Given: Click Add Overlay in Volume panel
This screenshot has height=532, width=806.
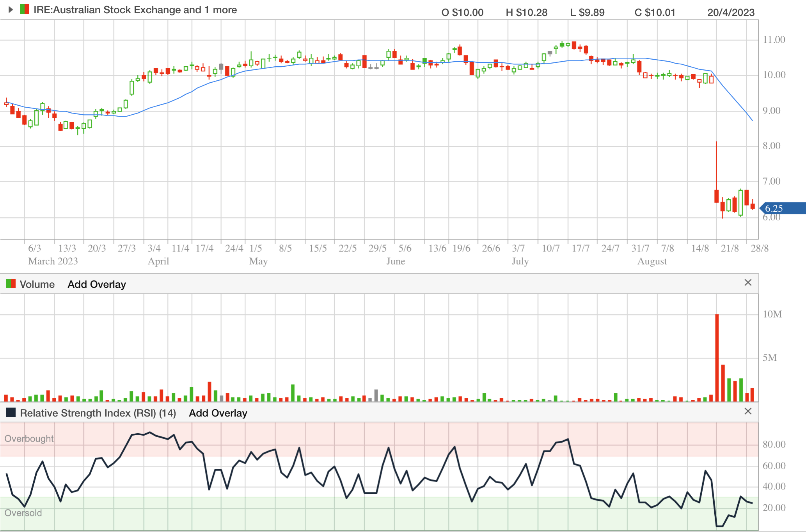Looking at the screenshot, I should coord(97,284).
